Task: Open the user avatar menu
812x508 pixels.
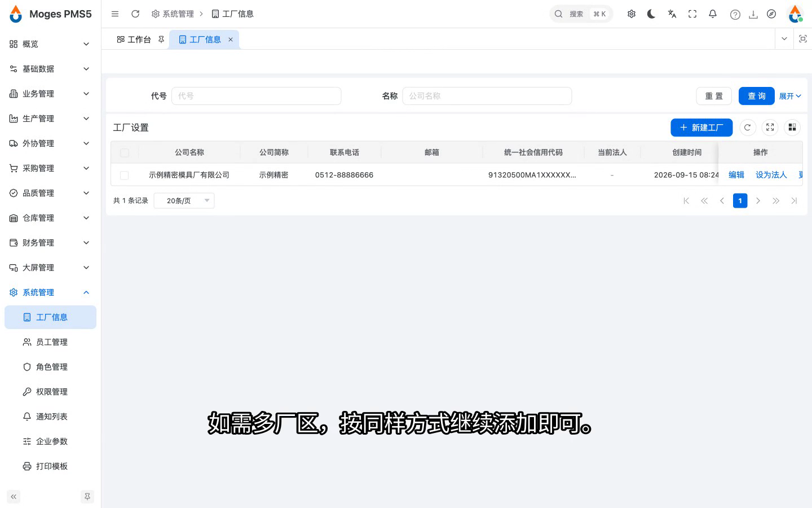Action: [x=796, y=14]
